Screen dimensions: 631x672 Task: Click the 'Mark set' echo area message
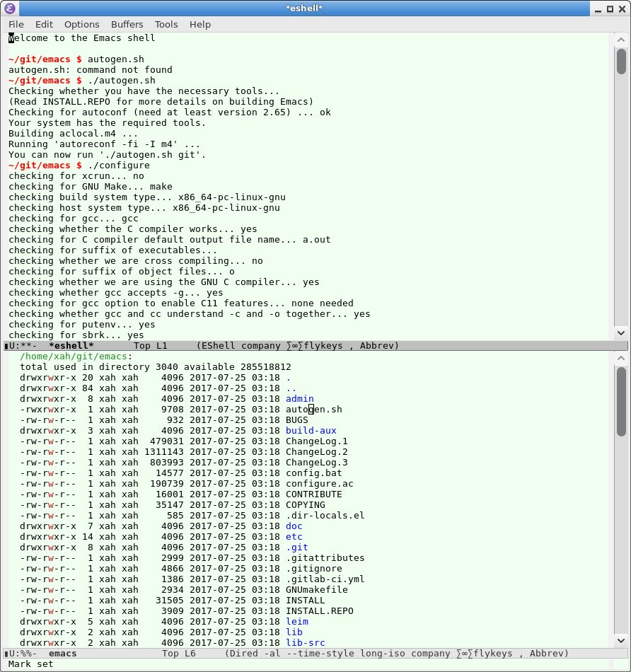(31, 664)
